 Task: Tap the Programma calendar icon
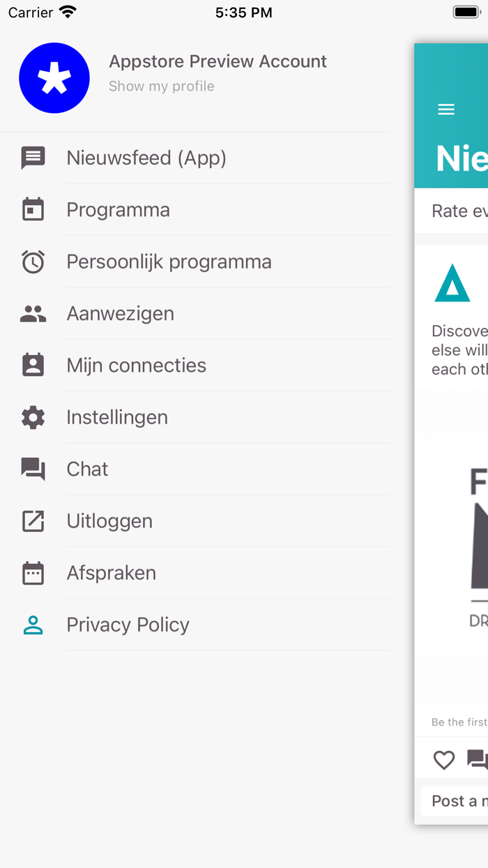33,210
